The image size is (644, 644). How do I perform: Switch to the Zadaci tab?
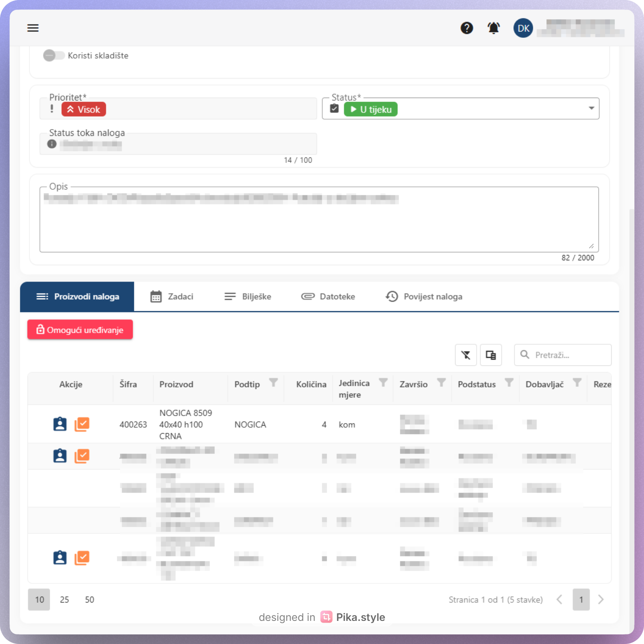172,296
